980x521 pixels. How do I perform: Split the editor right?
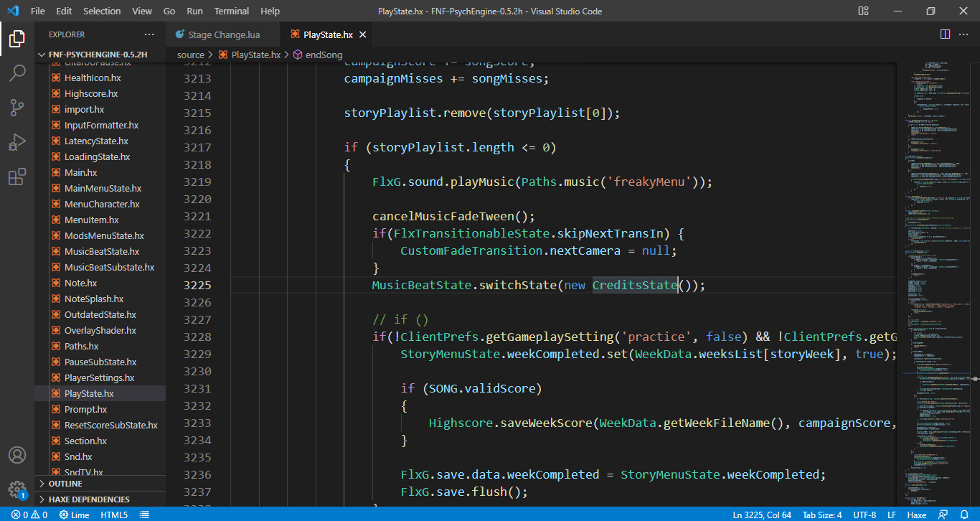pyautogui.click(x=945, y=34)
